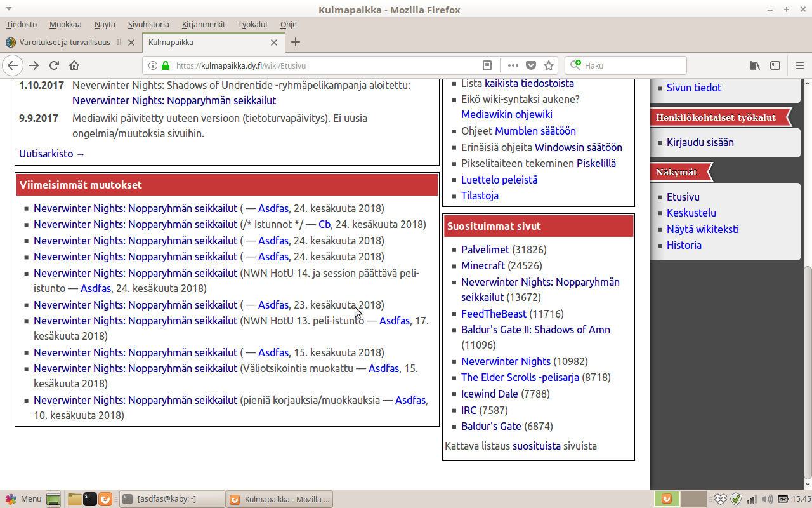
Task: Switch to the first workspace in the pager
Action: point(667,499)
